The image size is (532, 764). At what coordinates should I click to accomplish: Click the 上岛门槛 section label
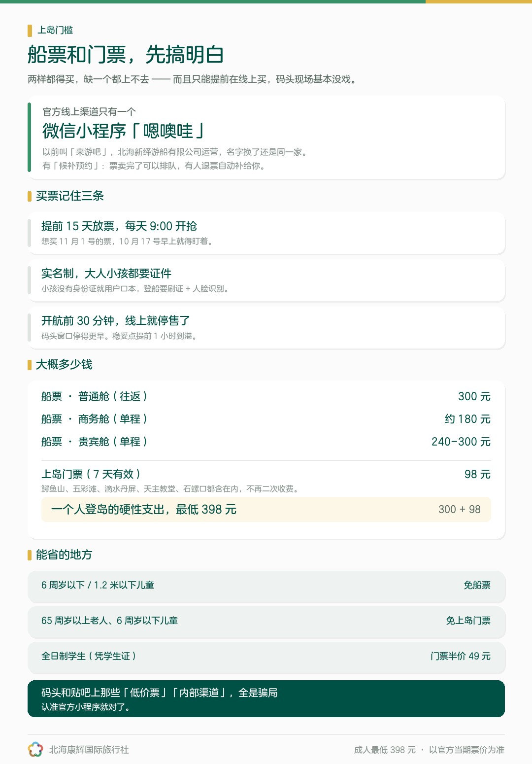point(55,30)
